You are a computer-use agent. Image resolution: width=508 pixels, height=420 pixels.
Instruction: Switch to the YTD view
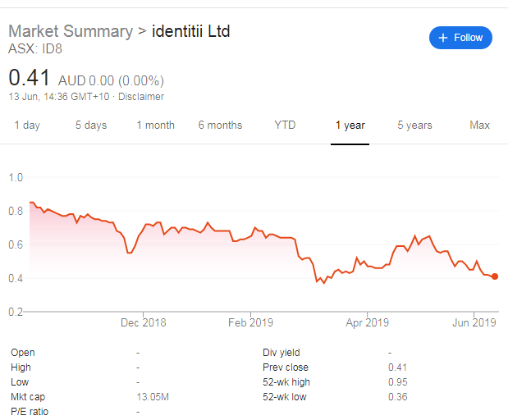pyautogui.click(x=285, y=126)
